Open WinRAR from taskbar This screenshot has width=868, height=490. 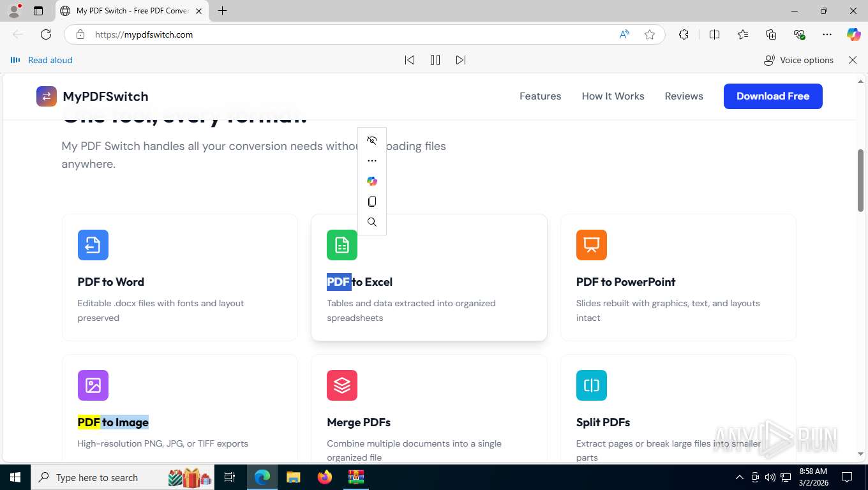click(355, 477)
